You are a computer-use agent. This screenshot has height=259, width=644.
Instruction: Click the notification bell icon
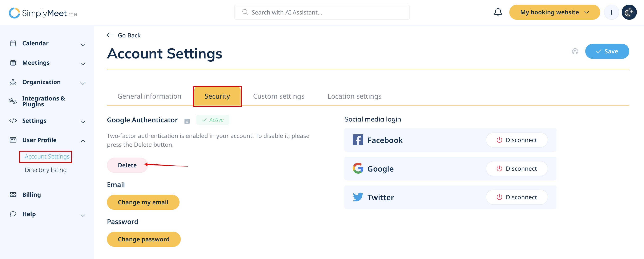tap(498, 12)
